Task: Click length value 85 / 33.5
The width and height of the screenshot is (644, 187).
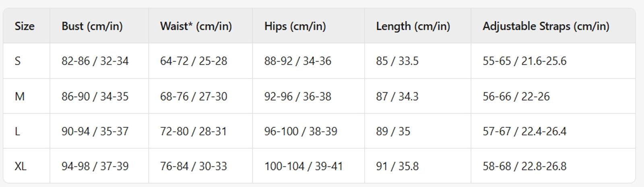Action: pyautogui.click(x=397, y=61)
